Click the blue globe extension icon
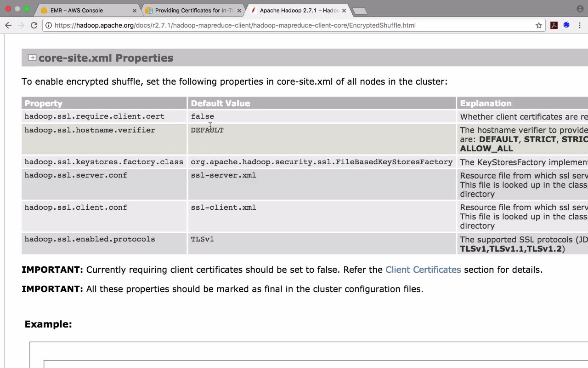 tap(566, 25)
